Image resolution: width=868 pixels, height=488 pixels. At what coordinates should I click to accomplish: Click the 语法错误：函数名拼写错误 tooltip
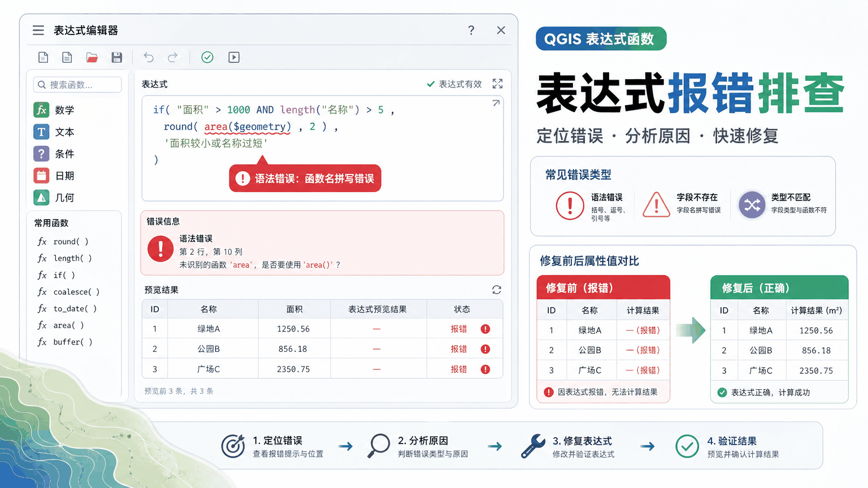pyautogui.click(x=305, y=178)
